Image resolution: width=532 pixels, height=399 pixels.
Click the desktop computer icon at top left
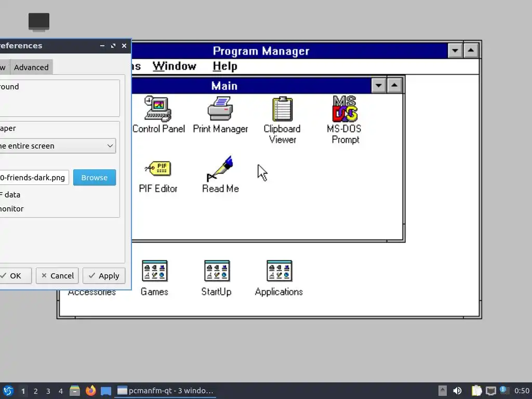(38, 22)
